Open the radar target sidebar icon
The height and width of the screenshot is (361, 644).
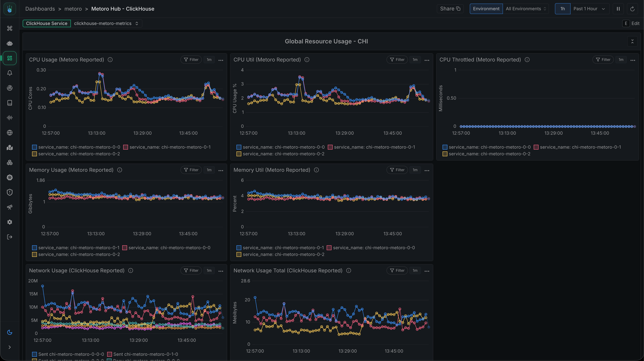pos(10,88)
